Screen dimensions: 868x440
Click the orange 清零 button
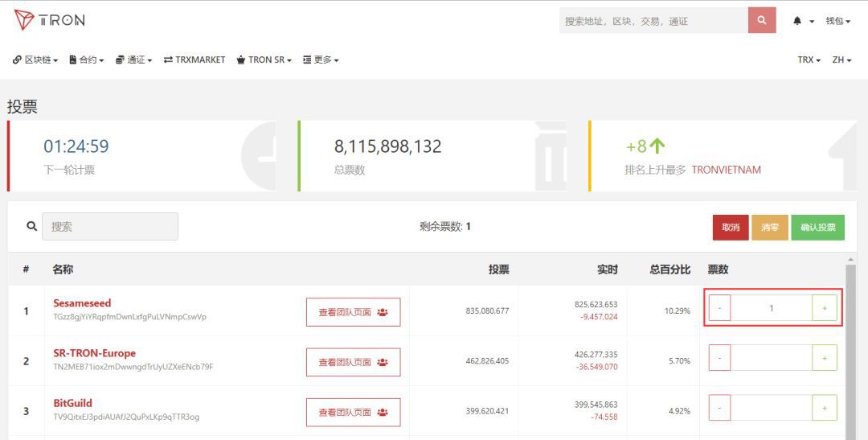770,228
